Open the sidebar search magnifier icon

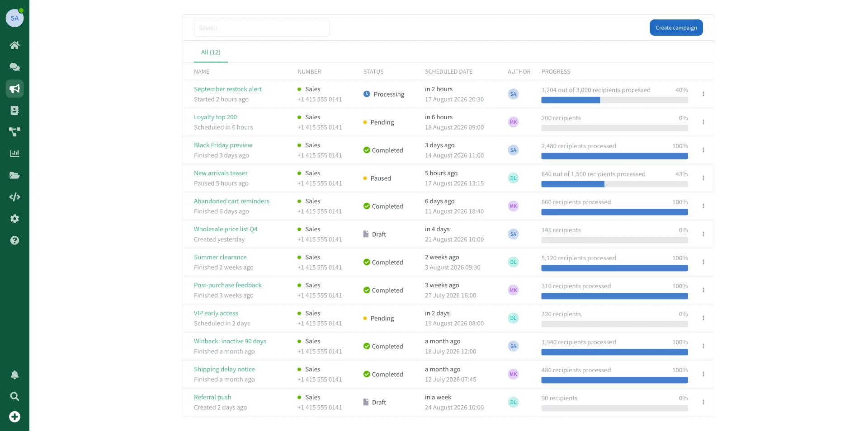tap(14, 397)
